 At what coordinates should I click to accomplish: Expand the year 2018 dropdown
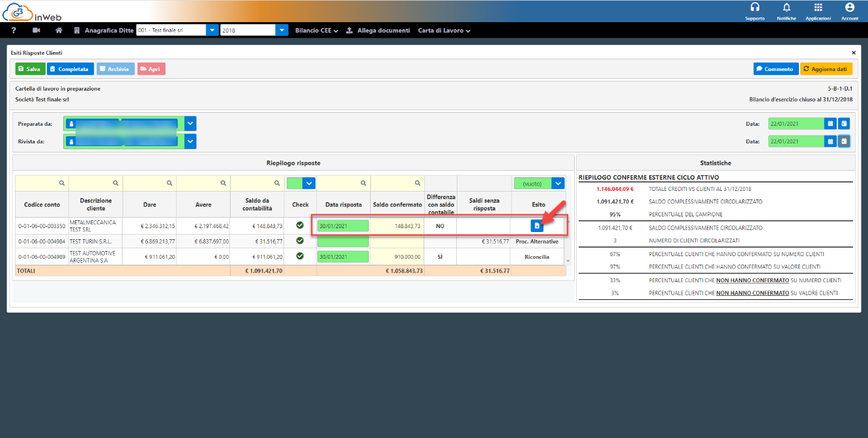tap(282, 30)
